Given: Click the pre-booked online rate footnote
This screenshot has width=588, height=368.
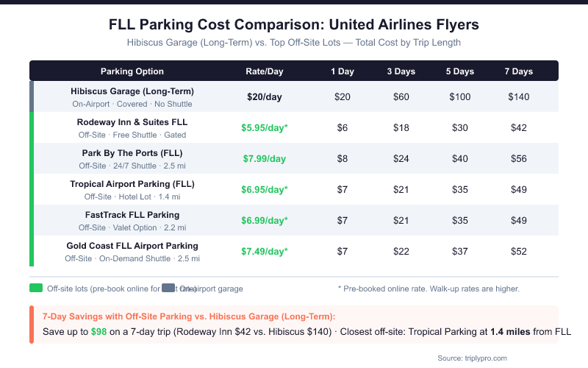Looking at the screenshot, I should tap(429, 289).
